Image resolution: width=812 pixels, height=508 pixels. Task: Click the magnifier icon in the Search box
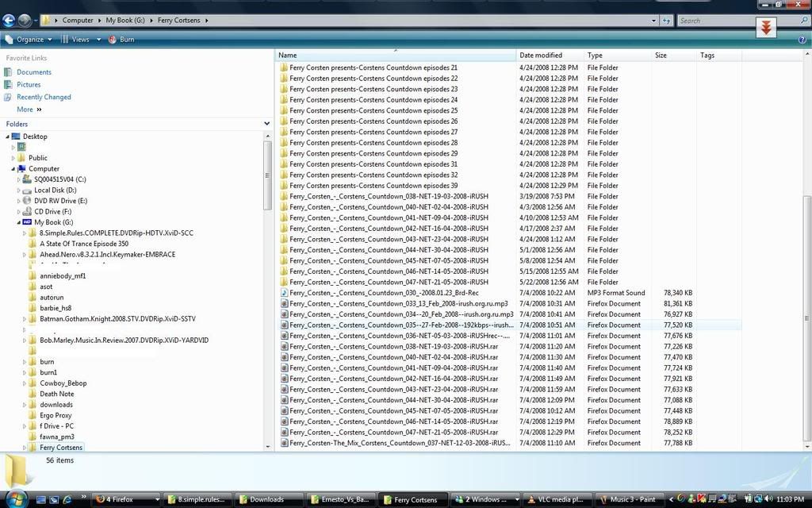804,20
